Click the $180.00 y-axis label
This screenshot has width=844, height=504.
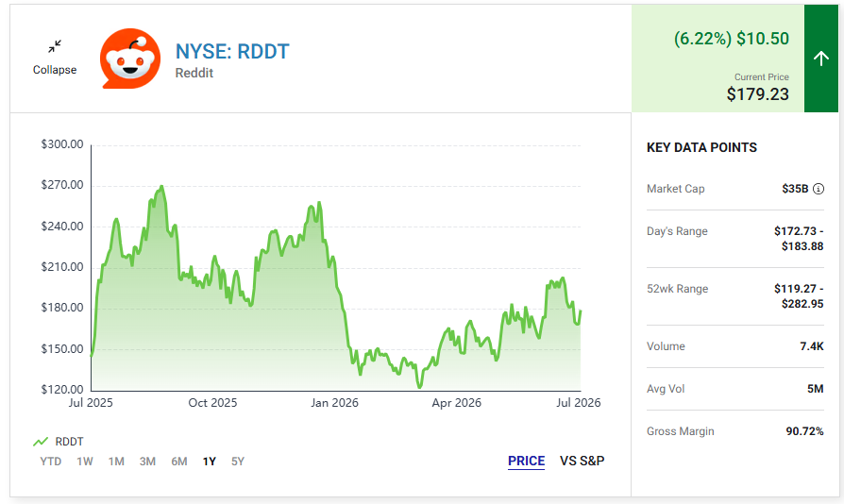click(x=62, y=308)
